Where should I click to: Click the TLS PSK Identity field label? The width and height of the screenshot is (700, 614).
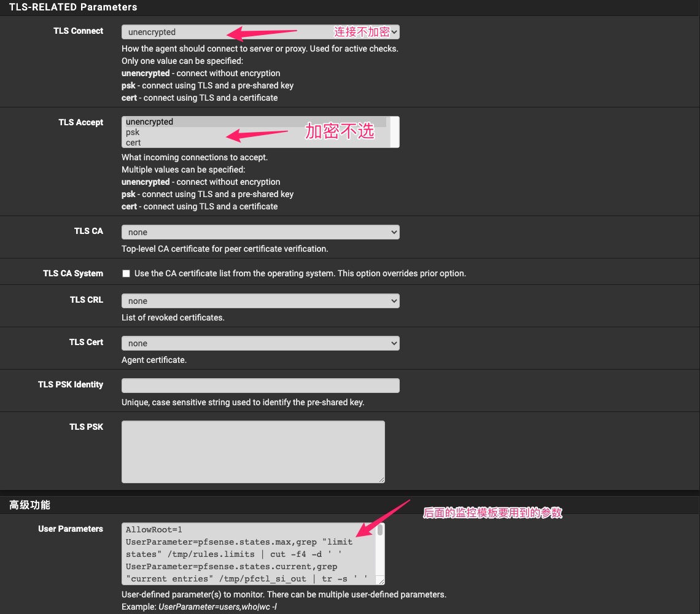click(71, 384)
